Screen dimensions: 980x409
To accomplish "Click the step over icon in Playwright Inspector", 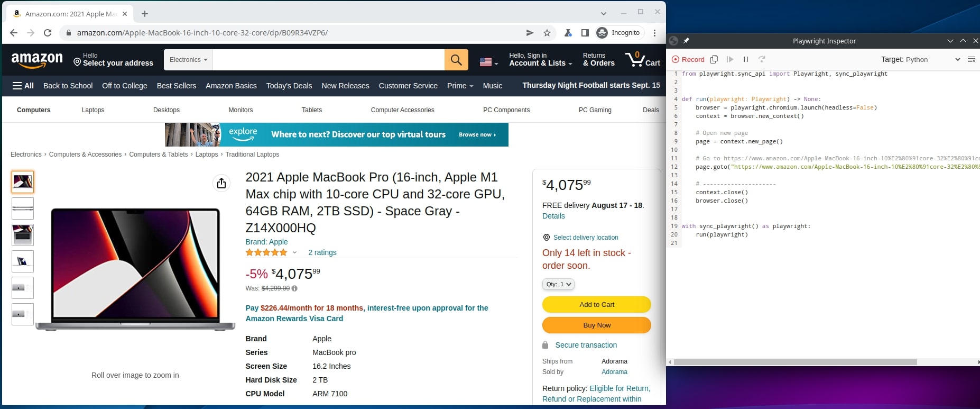I will pos(762,59).
